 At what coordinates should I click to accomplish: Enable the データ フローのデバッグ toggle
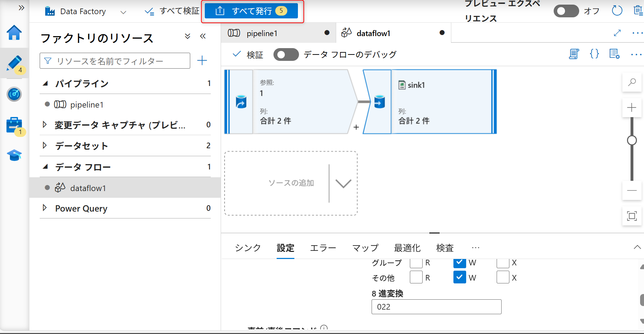(286, 54)
